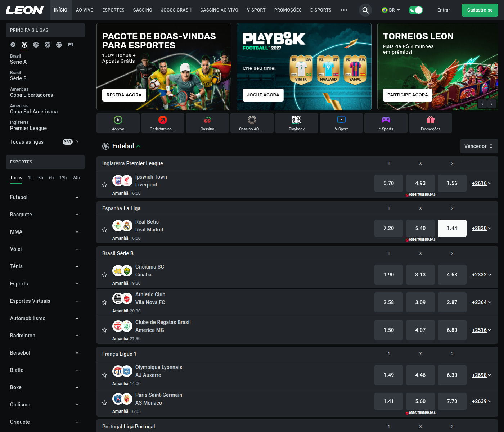Open PROMOÇÕES in the top navigation

click(x=288, y=10)
